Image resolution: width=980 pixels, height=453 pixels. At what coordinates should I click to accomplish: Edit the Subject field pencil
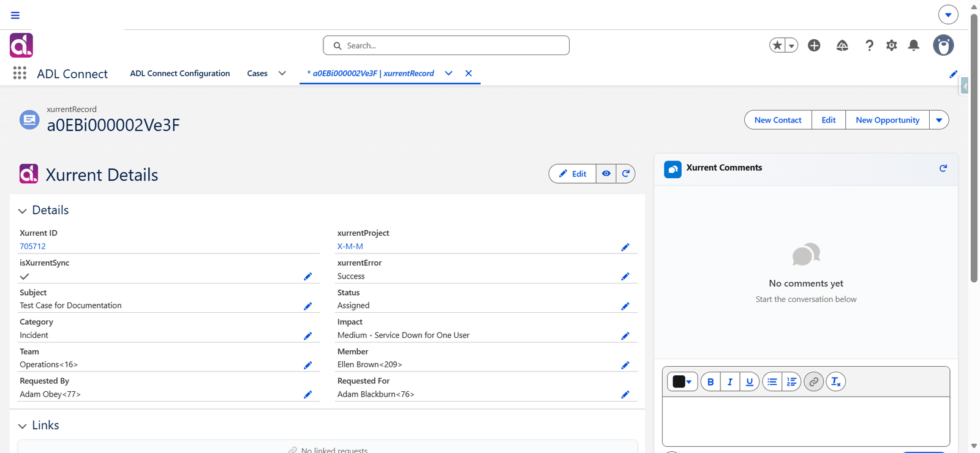[x=308, y=305]
